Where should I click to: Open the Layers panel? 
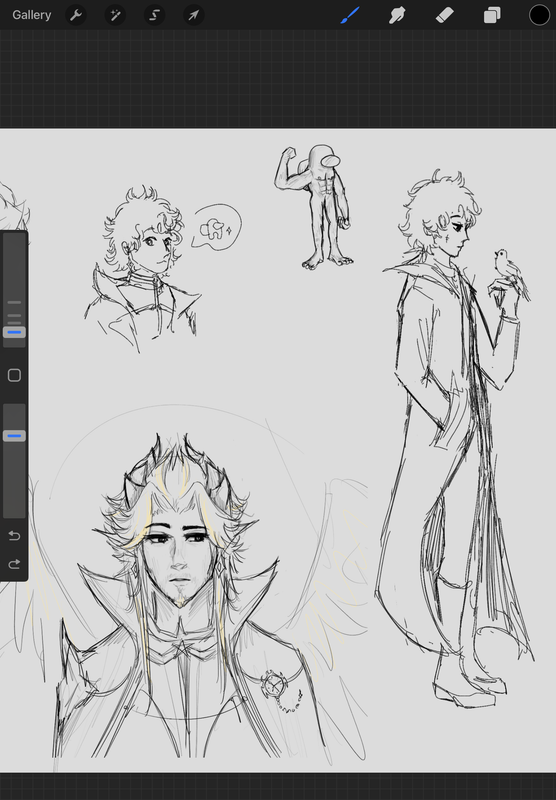(492, 15)
